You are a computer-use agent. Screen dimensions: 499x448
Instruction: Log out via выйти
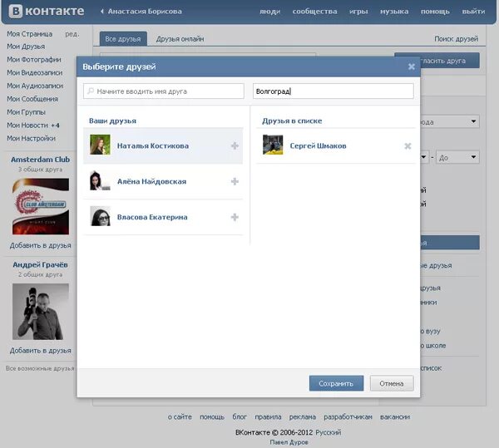point(473,12)
